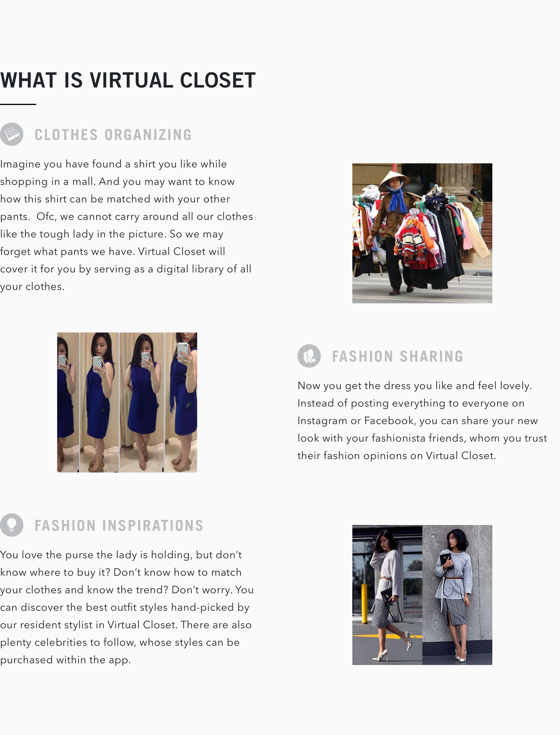Click the 'purchased within the app' text line
This screenshot has height=735, width=560.
[65, 660]
